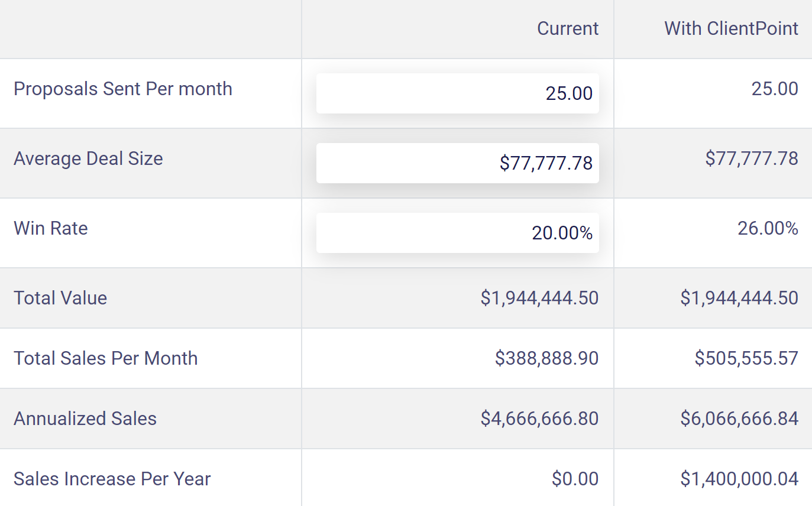The image size is (812, 506).
Task: Select the Total Sales Per Month label
Action: pyautogui.click(x=105, y=358)
